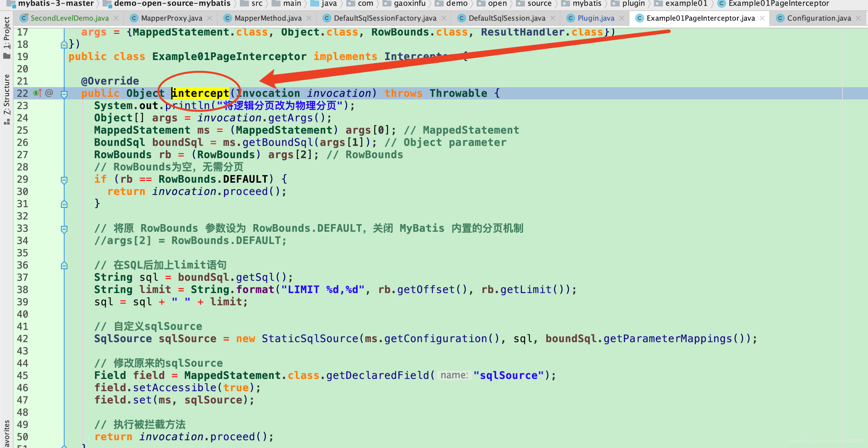Open the Structure tool window

tap(7, 99)
